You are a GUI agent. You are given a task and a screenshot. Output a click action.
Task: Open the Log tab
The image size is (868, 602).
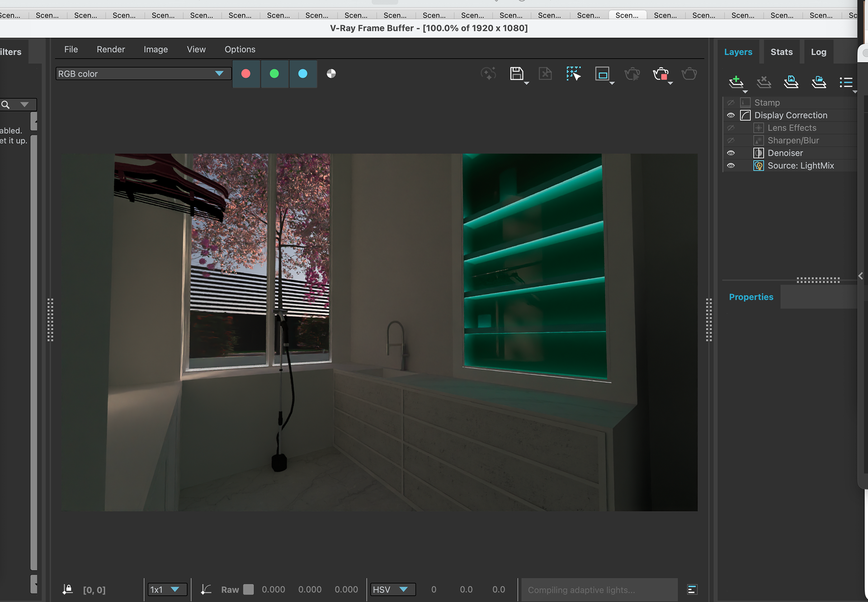click(x=818, y=52)
